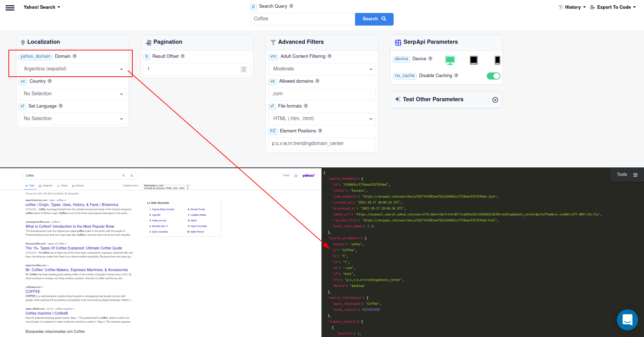Viewport: 644px width, 337px height.
Task: Click the Coffee search query input field
Action: 302,19
